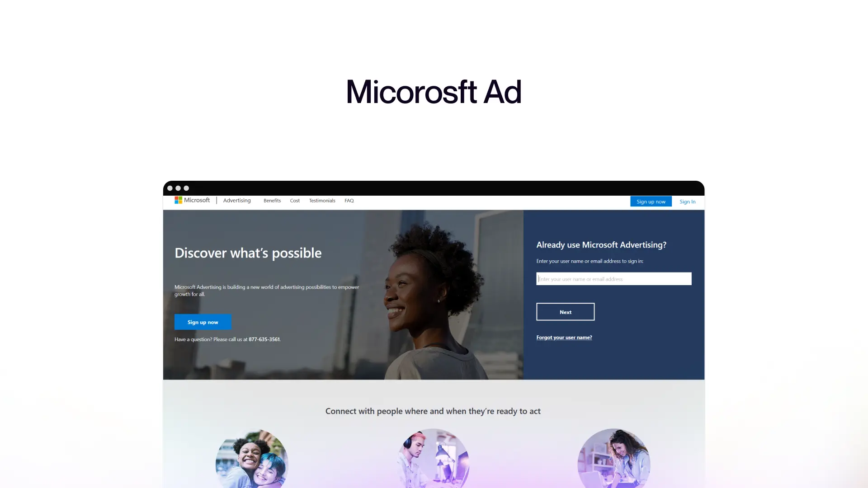Screen dimensions: 868x488
Task: Toggle visibility of the sign-in form
Action: click(x=687, y=202)
